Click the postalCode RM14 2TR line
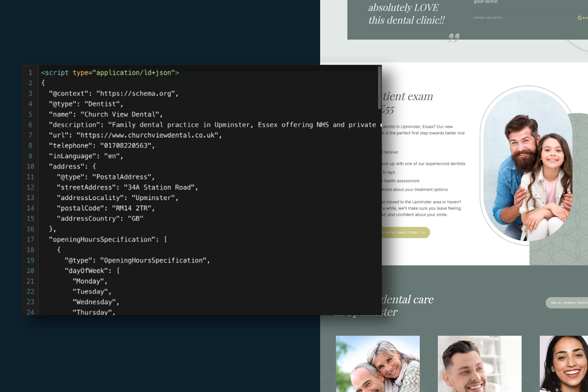The width and height of the screenshot is (588, 392). [106, 208]
